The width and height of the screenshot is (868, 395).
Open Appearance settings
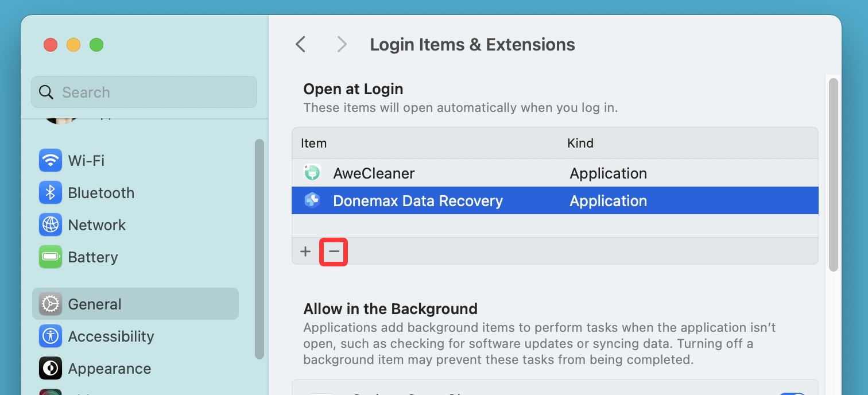109,369
